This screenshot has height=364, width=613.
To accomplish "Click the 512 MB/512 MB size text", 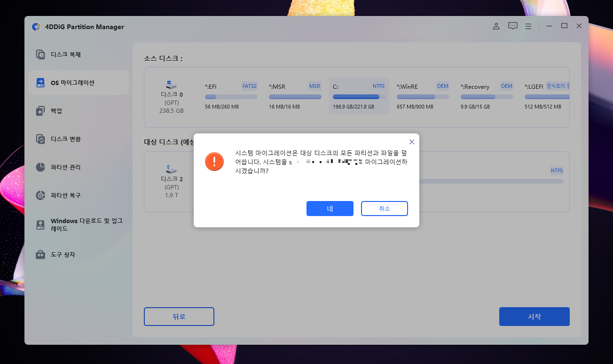I will [x=543, y=107].
